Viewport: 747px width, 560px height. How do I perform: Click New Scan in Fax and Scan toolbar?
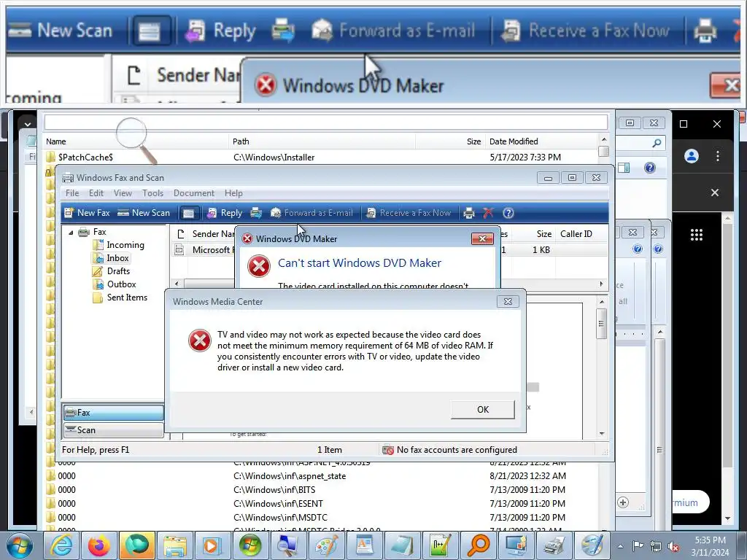[x=144, y=213]
